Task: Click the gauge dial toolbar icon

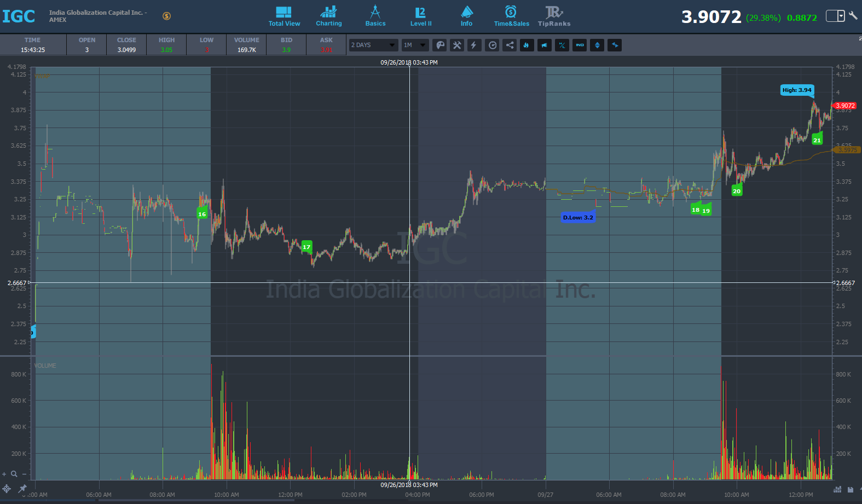Action: (x=493, y=45)
